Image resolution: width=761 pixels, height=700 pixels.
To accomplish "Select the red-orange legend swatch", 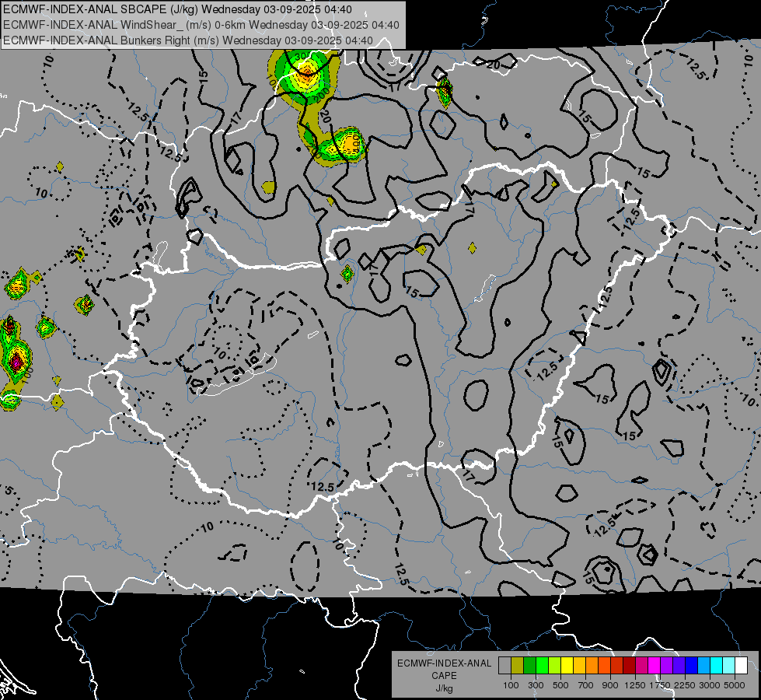I will coord(604,666).
